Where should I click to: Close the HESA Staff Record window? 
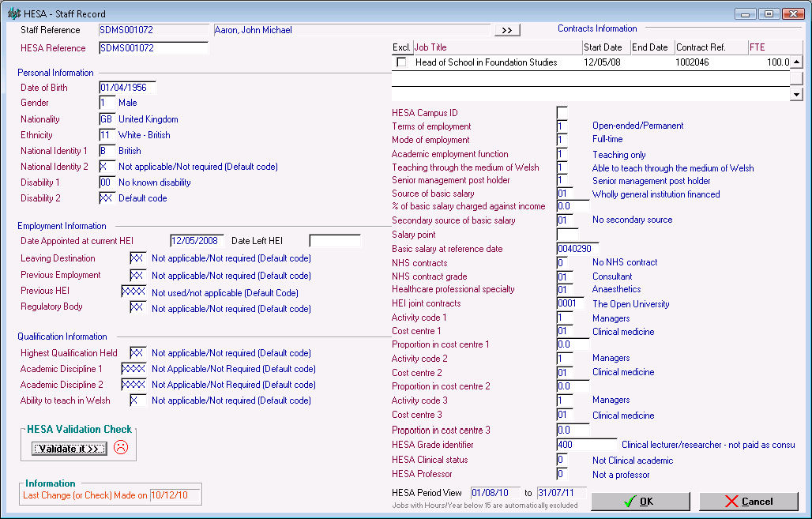(793, 14)
